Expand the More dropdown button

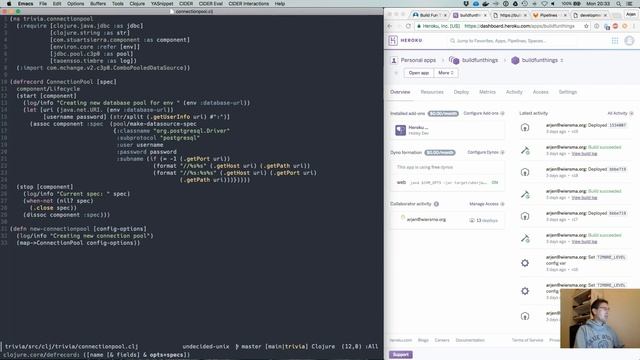(x=446, y=73)
